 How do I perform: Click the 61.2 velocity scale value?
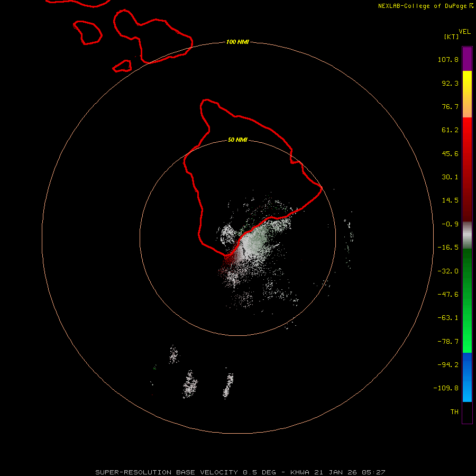click(x=450, y=130)
